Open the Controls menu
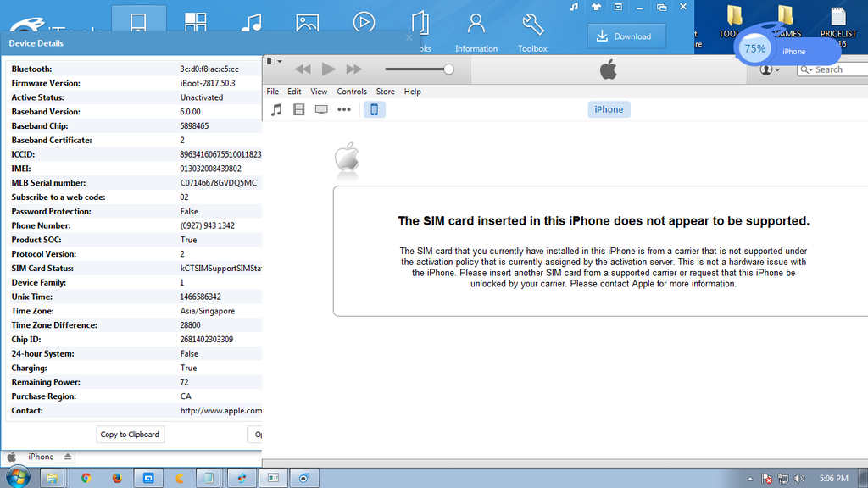The height and width of the screenshot is (488, 868). (352, 91)
